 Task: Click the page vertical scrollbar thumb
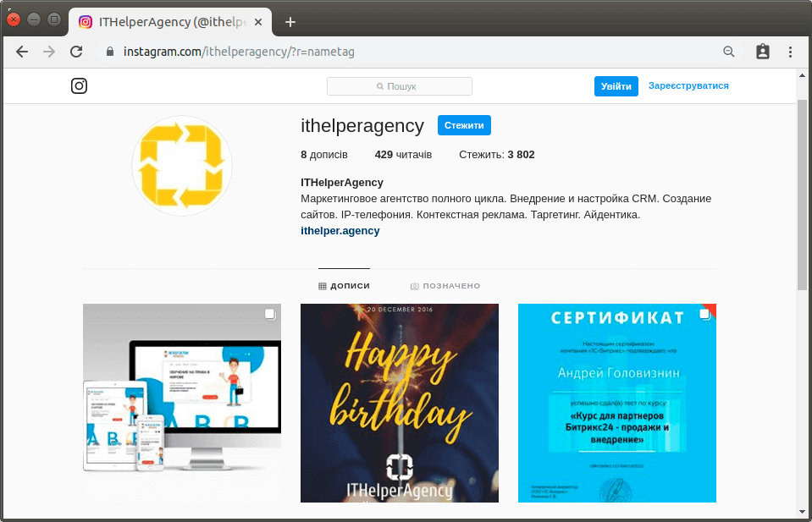point(802,195)
